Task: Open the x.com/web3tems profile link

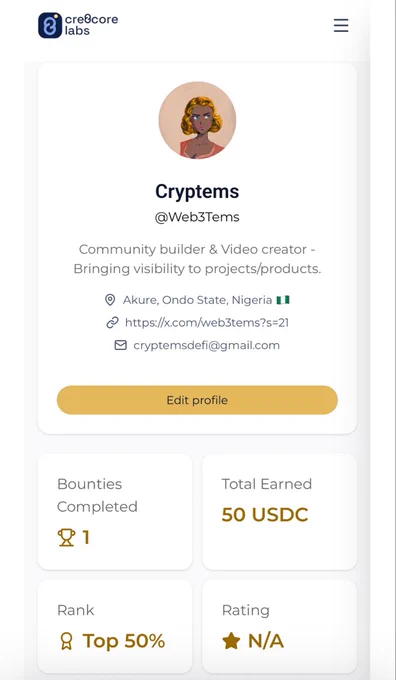Action: (207, 323)
